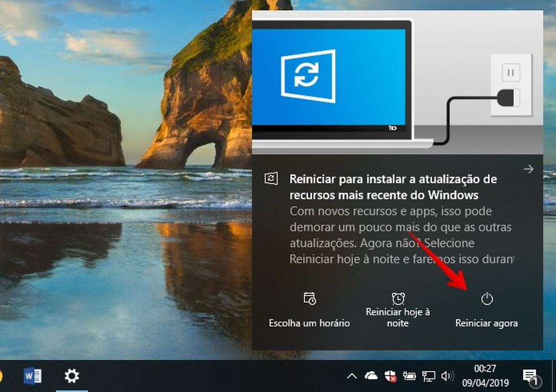
Task: Click the battery power tray icon
Action: coord(409,376)
